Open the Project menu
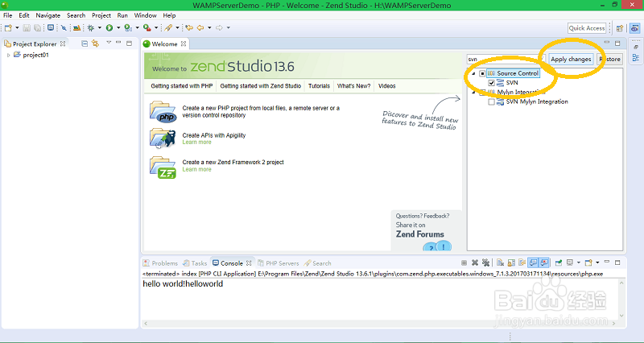 tap(101, 15)
